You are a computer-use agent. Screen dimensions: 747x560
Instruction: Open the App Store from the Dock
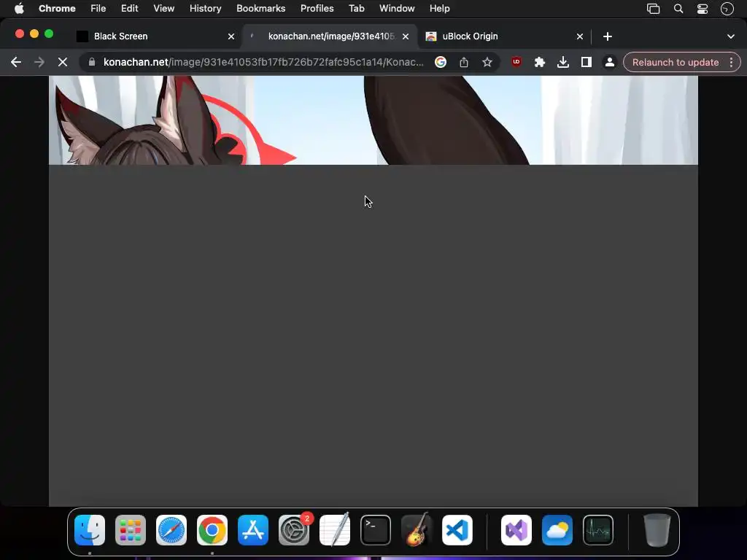click(253, 530)
